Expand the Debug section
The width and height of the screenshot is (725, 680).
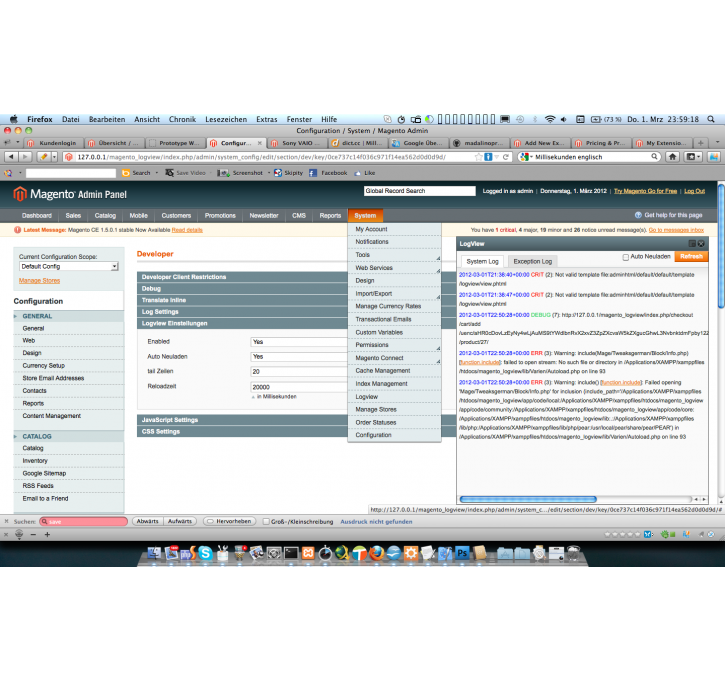[242, 288]
